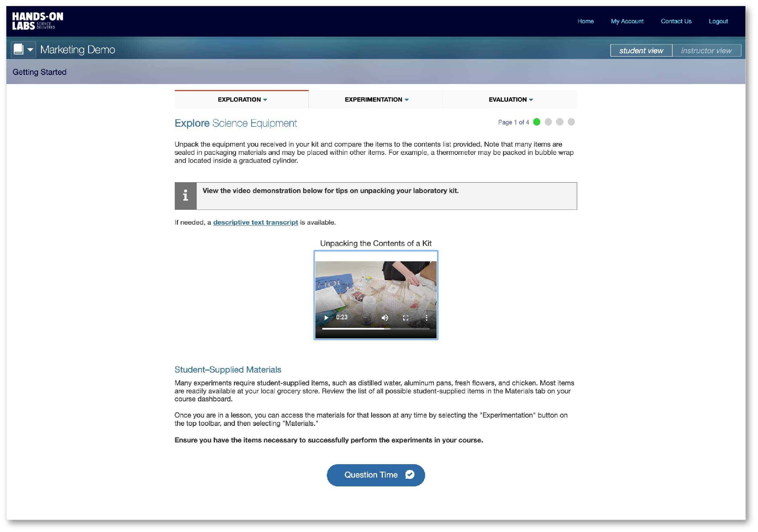Open My Account from top menu
758x532 pixels.
627,21
